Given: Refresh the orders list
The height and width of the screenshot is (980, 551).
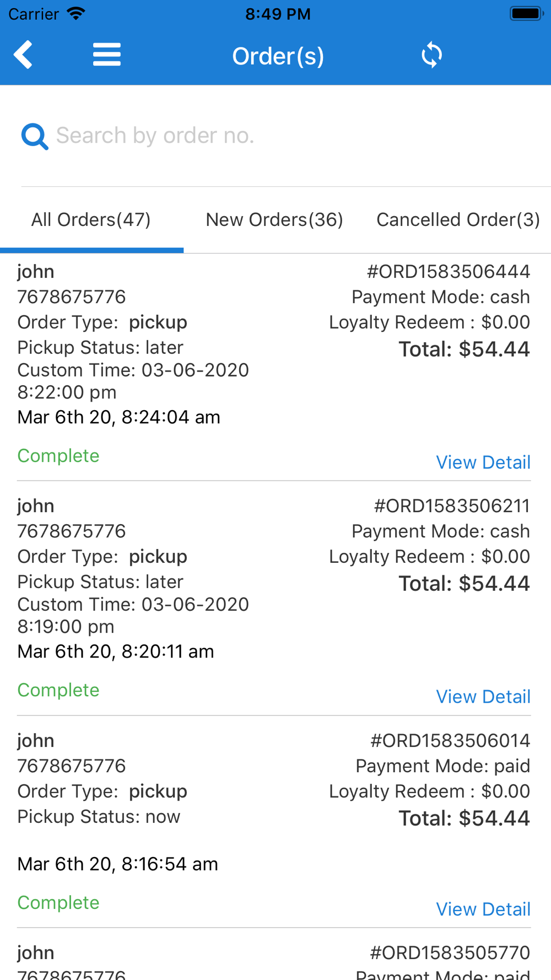Looking at the screenshot, I should (x=431, y=55).
